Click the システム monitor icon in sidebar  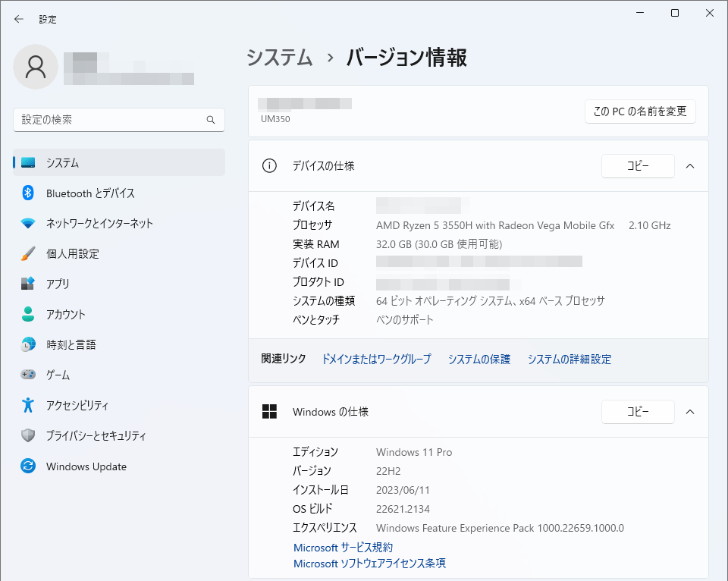pos(28,162)
